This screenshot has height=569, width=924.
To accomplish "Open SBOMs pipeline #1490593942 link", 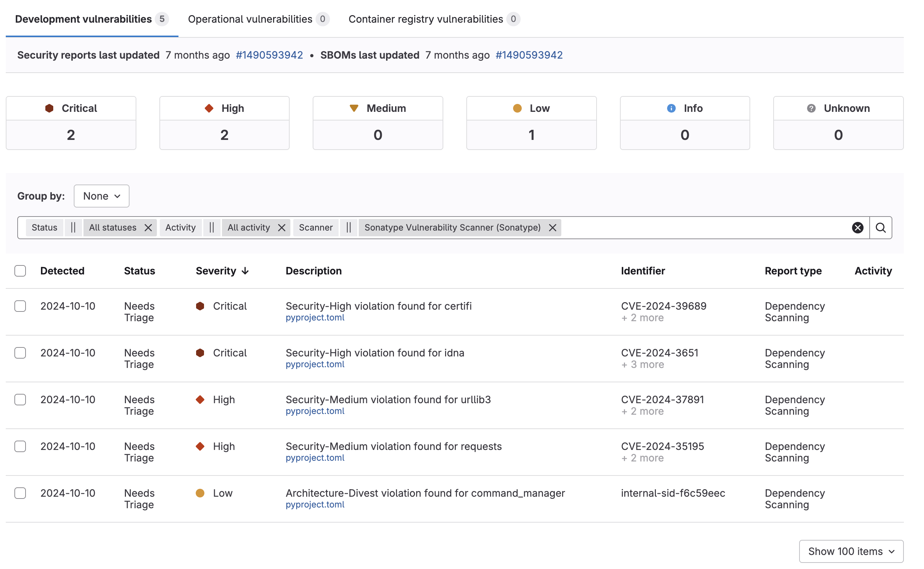I will [x=529, y=55].
